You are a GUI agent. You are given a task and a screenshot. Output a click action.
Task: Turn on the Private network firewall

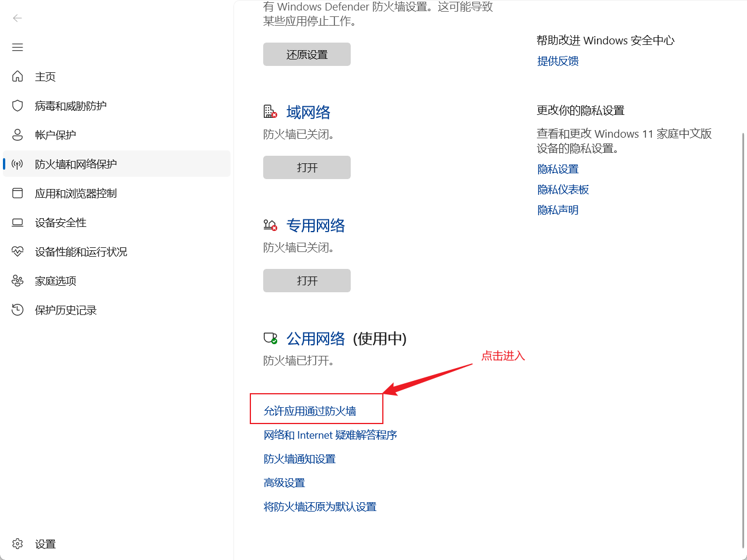click(x=306, y=281)
